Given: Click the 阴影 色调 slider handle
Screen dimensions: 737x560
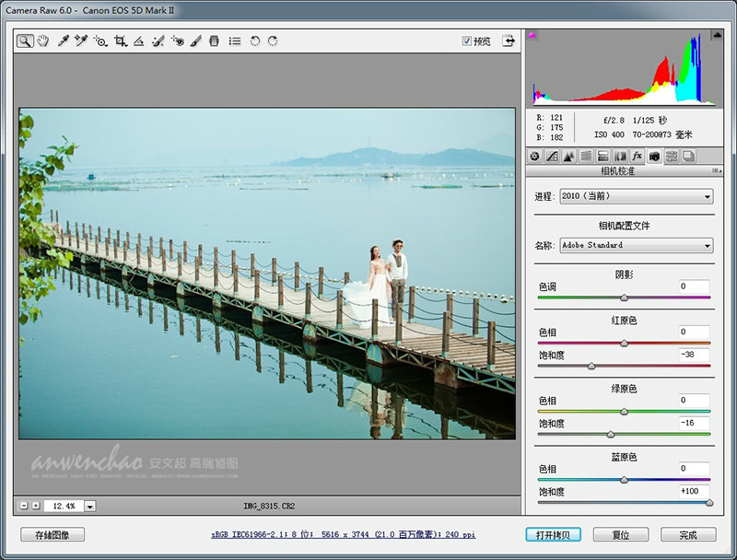Looking at the screenshot, I should (625, 297).
